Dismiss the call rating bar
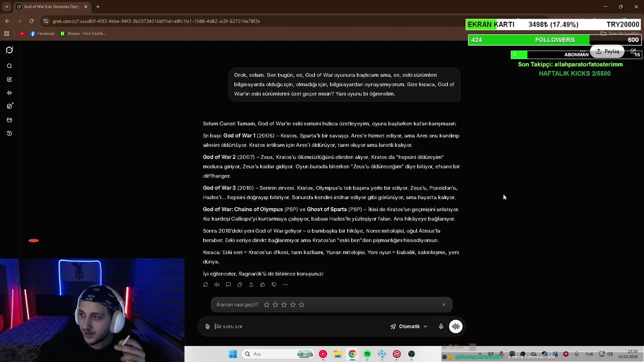This screenshot has width=644, height=362. [443, 305]
